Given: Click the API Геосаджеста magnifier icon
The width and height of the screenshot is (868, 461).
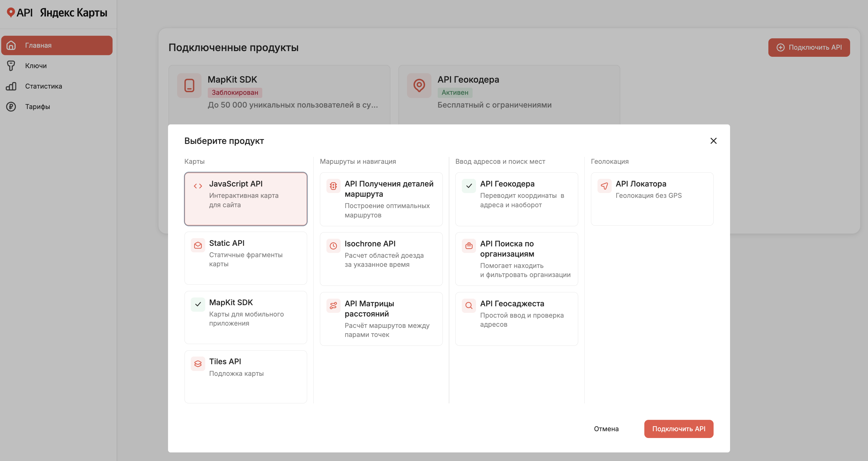Looking at the screenshot, I should (x=469, y=306).
